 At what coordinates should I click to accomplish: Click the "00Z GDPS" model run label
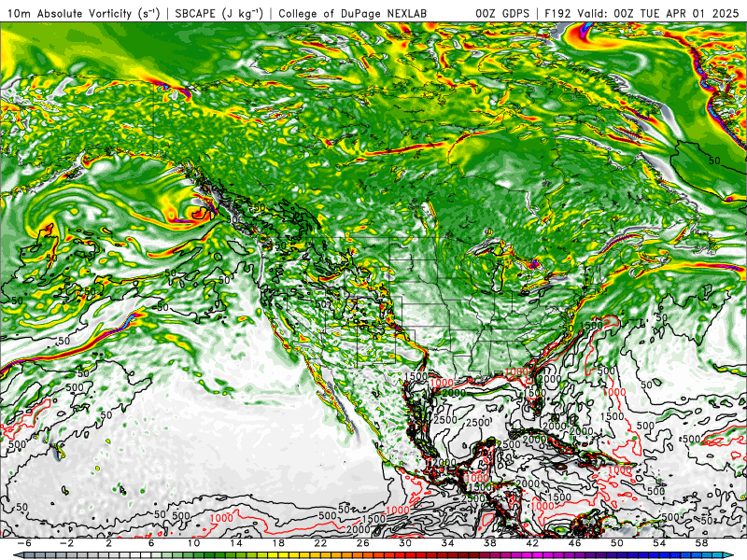[x=502, y=13]
